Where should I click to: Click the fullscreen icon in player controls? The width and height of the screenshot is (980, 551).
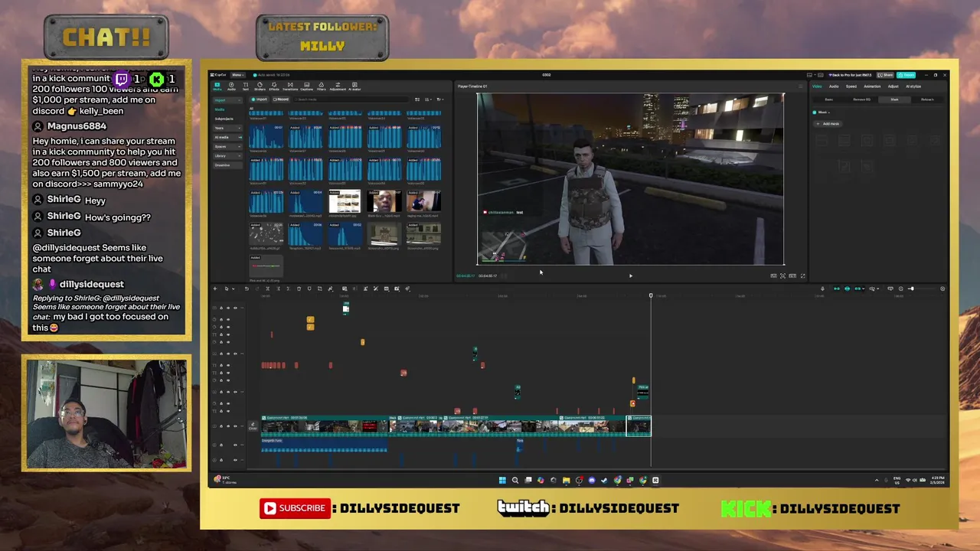pyautogui.click(x=802, y=275)
